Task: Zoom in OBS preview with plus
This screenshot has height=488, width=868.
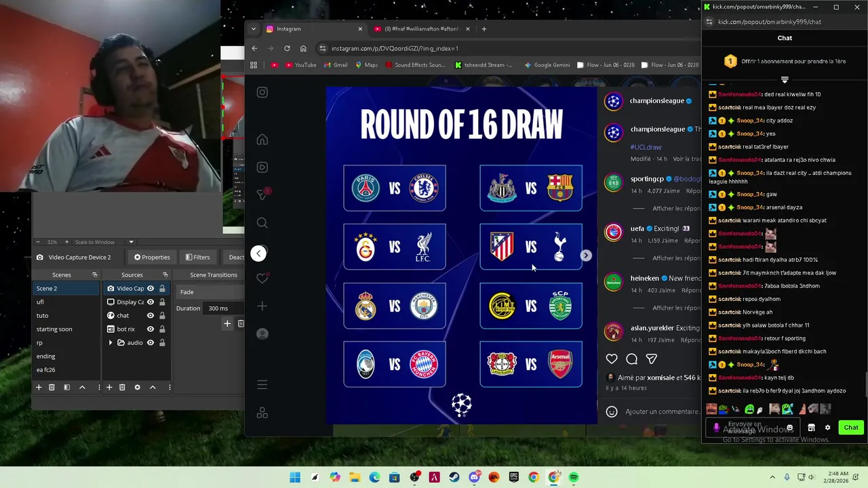Action: coord(66,242)
